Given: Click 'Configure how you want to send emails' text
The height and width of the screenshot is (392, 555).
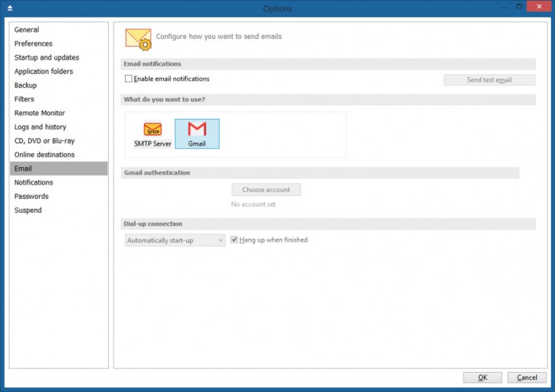Looking at the screenshot, I should click(219, 37).
